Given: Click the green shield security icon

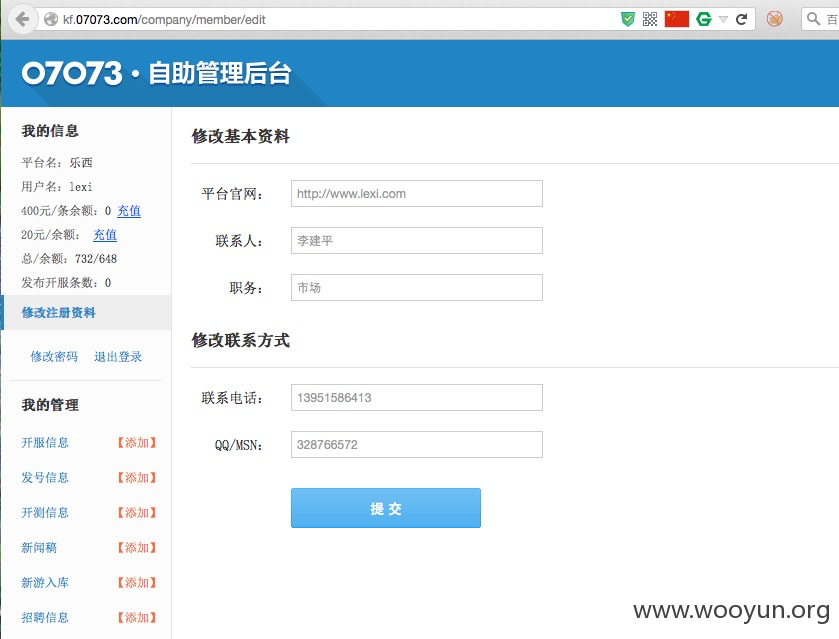Looking at the screenshot, I should click(628, 19).
